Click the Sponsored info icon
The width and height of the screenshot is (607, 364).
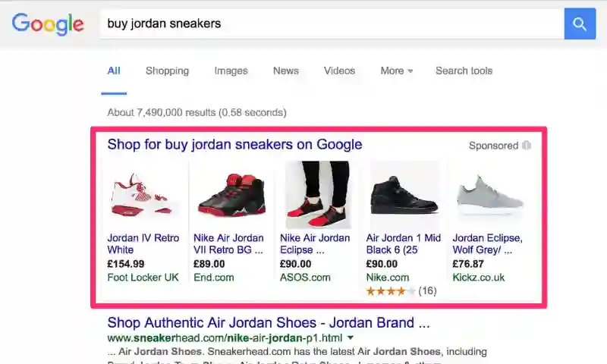coord(527,146)
